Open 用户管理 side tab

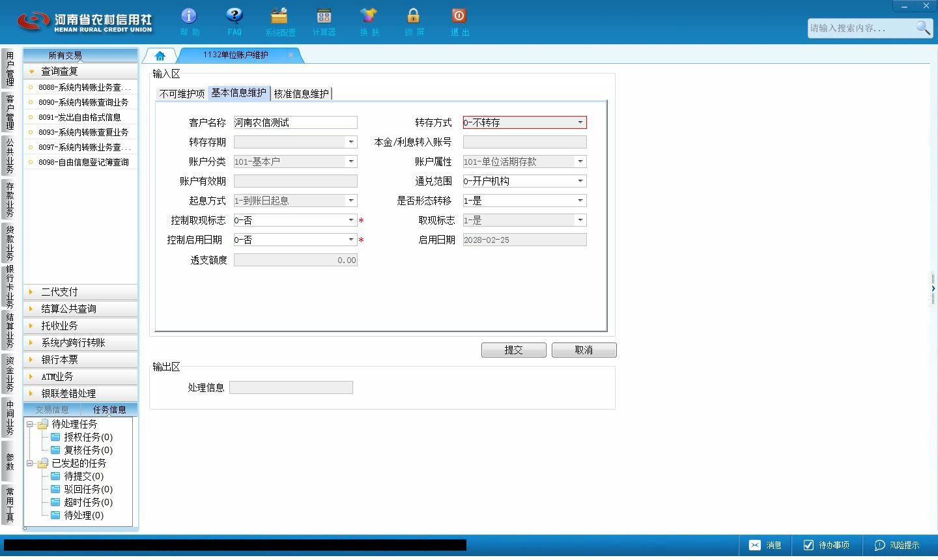(x=9, y=69)
